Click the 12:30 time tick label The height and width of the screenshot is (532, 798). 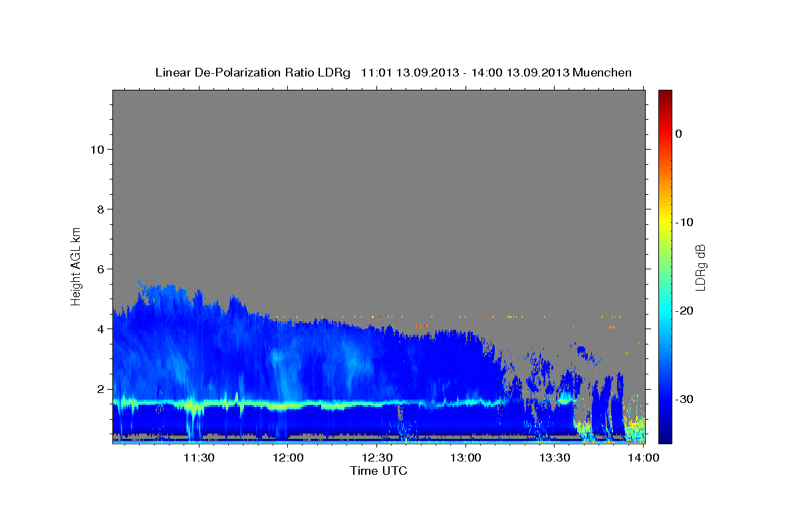[377, 458]
